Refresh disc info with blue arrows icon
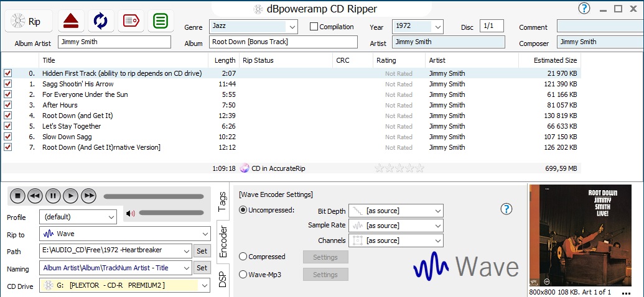This screenshot has height=297, width=644. pos(101,21)
